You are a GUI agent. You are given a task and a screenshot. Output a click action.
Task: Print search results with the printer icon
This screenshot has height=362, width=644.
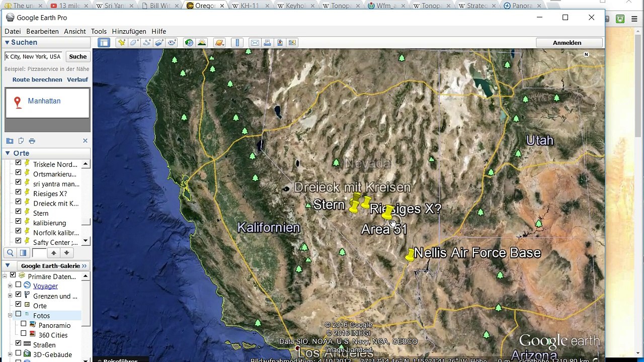pyautogui.click(x=32, y=141)
